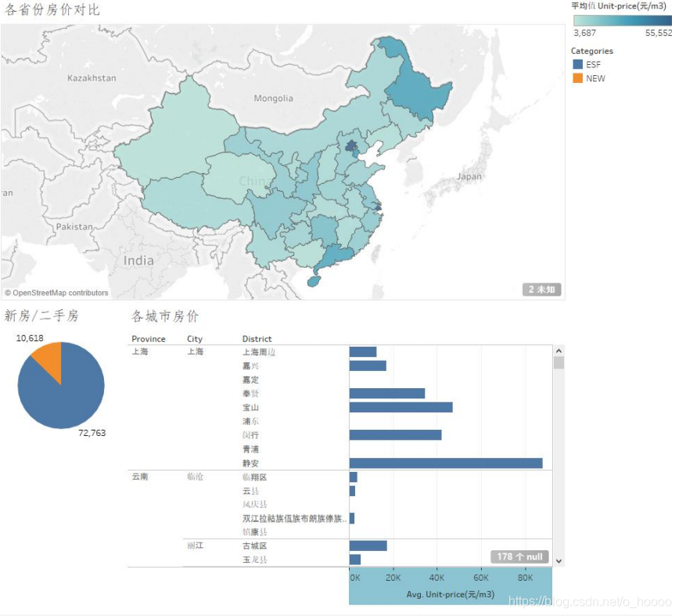Click the City column header
Image resolution: width=679 pixels, height=616 pixels.
[195, 339]
